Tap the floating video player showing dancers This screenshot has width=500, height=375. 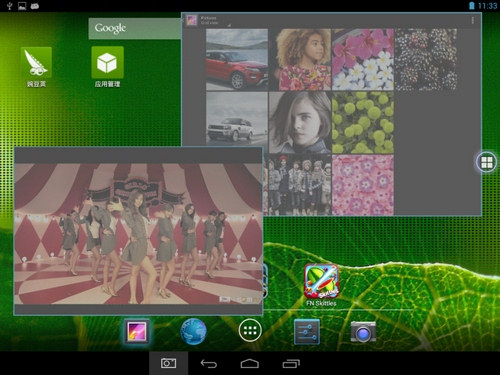pos(138,233)
